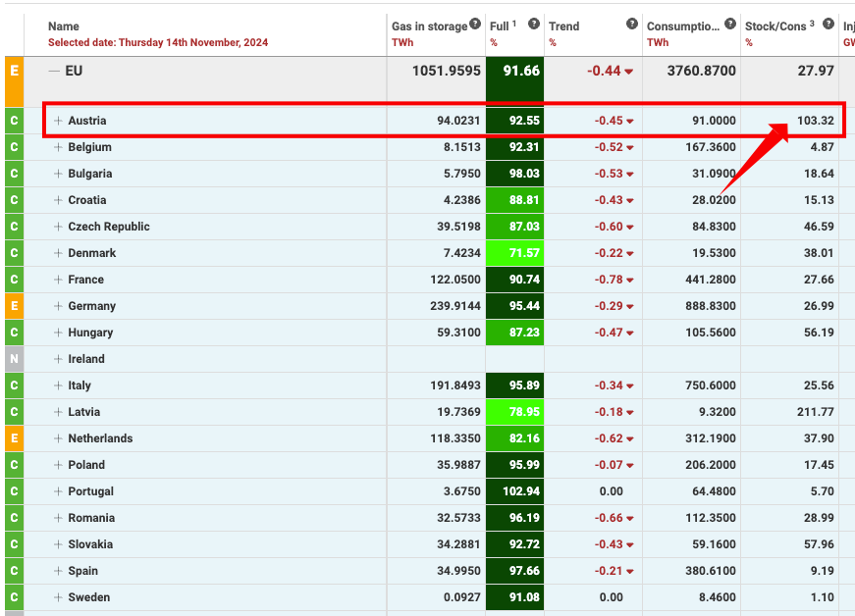Screen dimensions: 855x616
Task: Click the grey N badge beside Ireland
Action: pyautogui.click(x=14, y=359)
